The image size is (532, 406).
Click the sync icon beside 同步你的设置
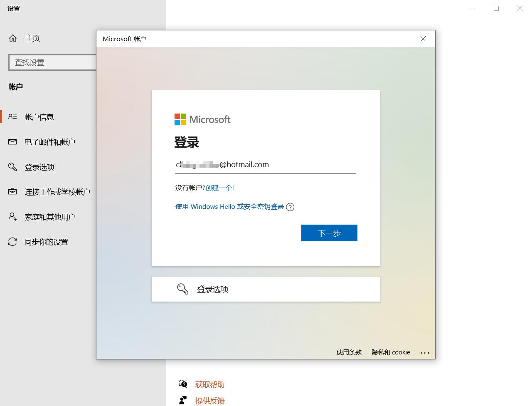(x=12, y=242)
